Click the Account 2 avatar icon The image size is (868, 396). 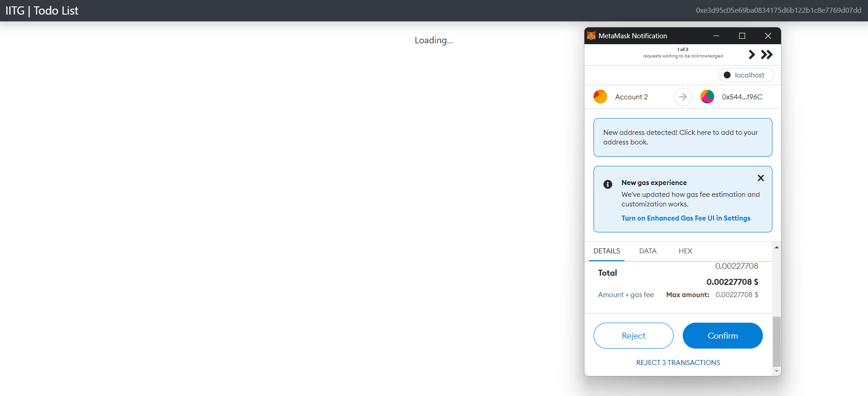pyautogui.click(x=600, y=97)
